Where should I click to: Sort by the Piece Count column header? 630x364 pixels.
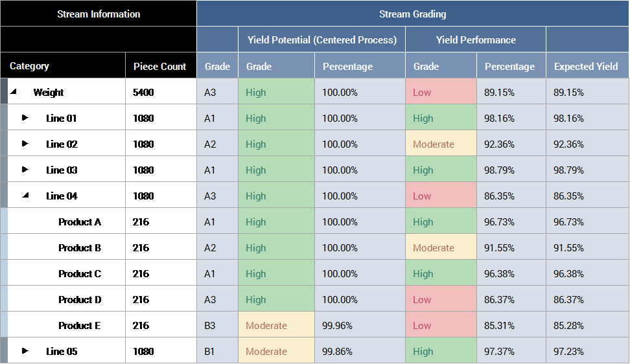click(x=160, y=66)
